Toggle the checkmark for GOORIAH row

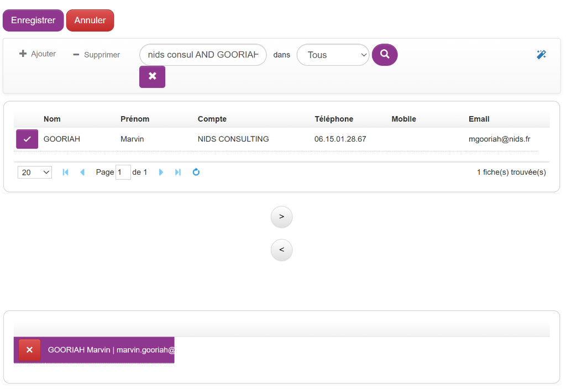click(x=27, y=139)
